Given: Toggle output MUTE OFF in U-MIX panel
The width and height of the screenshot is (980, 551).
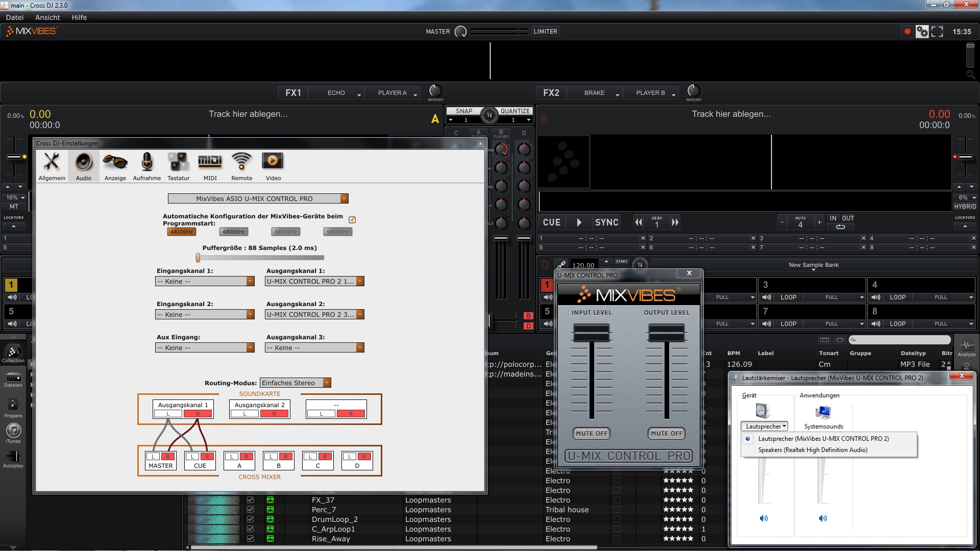Looking at the screenshot, I should (x=667, y=433).
